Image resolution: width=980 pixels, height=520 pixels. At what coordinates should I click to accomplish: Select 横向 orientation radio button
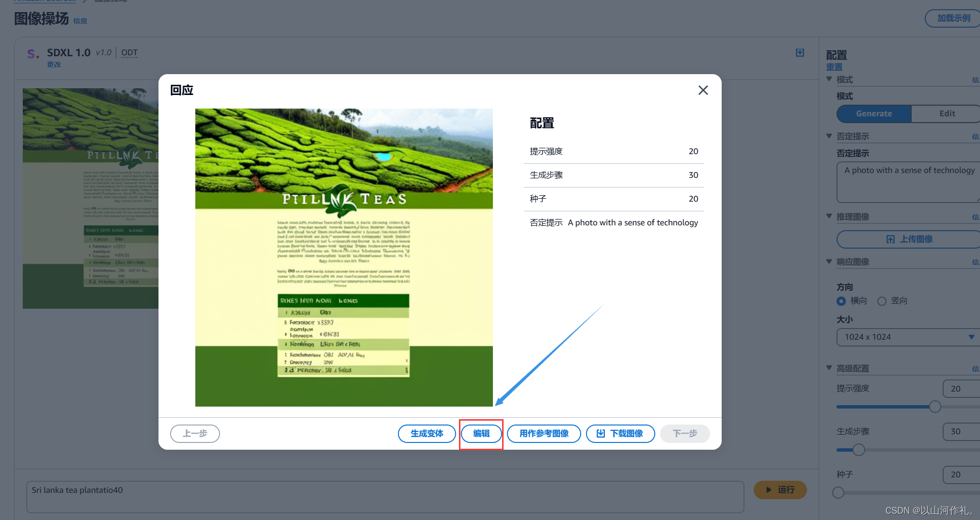click(x=841, y=301)
